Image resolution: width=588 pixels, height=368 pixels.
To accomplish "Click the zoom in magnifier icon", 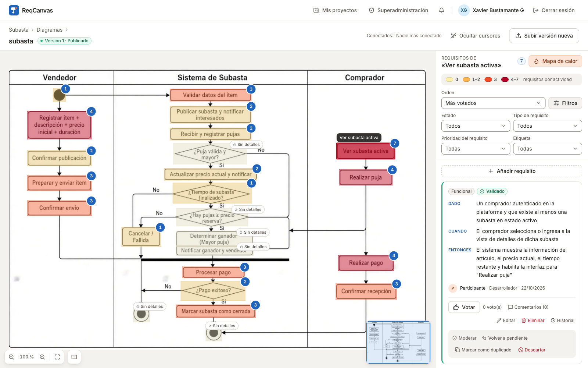I will pos(42,357).
